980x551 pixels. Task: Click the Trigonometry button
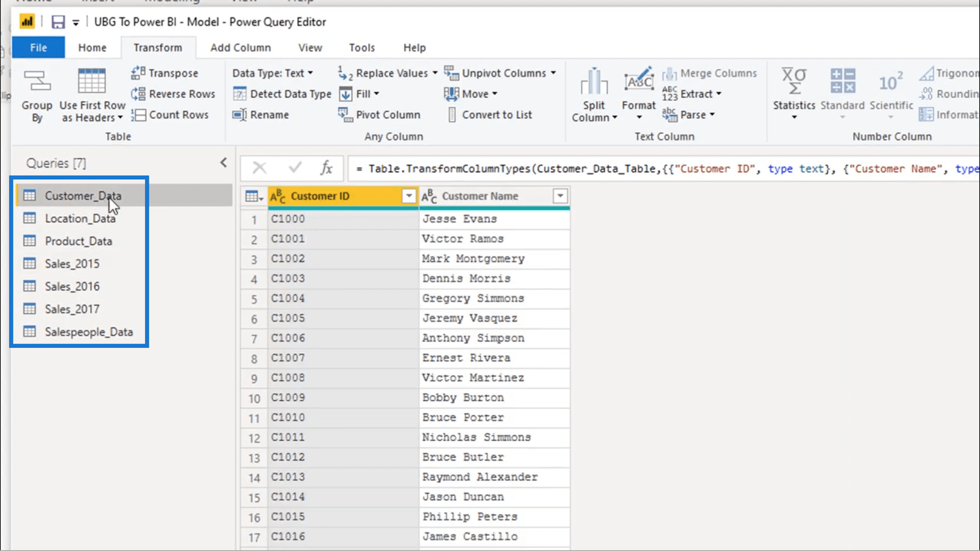pyautogui.click(x=949, y=73)
